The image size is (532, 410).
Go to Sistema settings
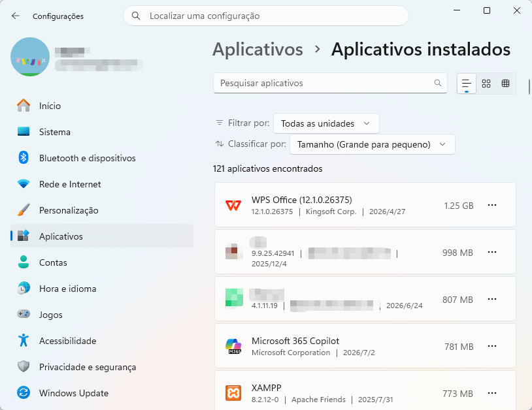(102, 132)
